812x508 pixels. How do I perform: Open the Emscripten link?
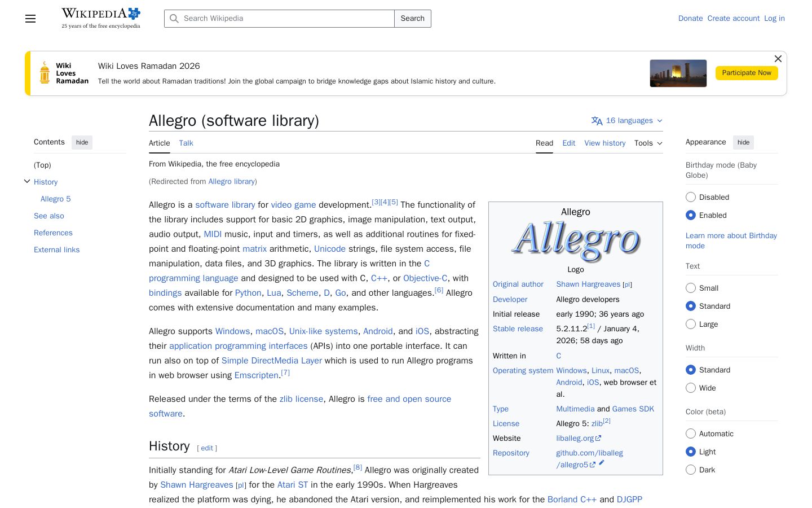257,375
